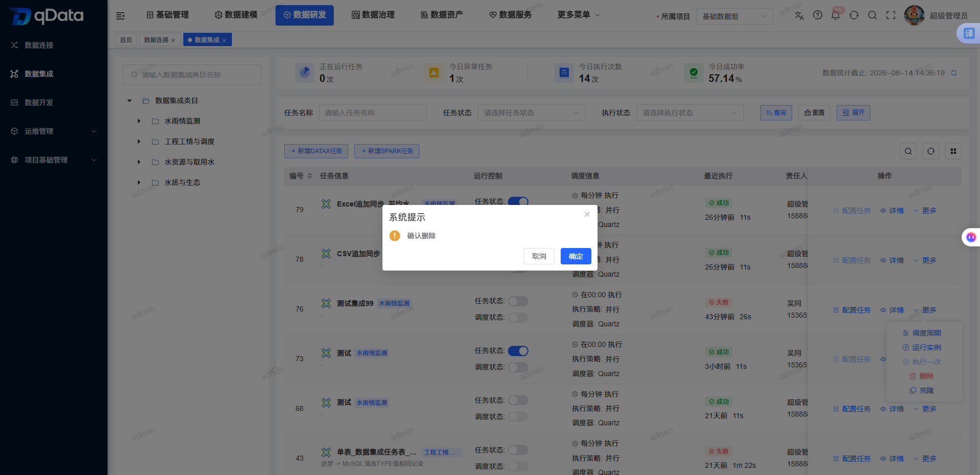Choose 克隆 in the more menu

point(922,390)
